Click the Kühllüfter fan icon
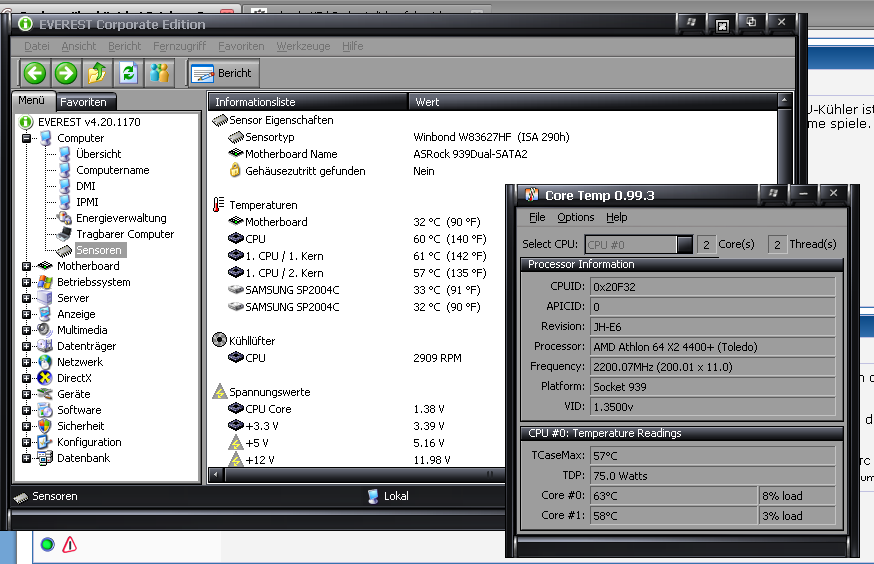The width and height of the screenshot is (874, 564). (x=220, y=340)
